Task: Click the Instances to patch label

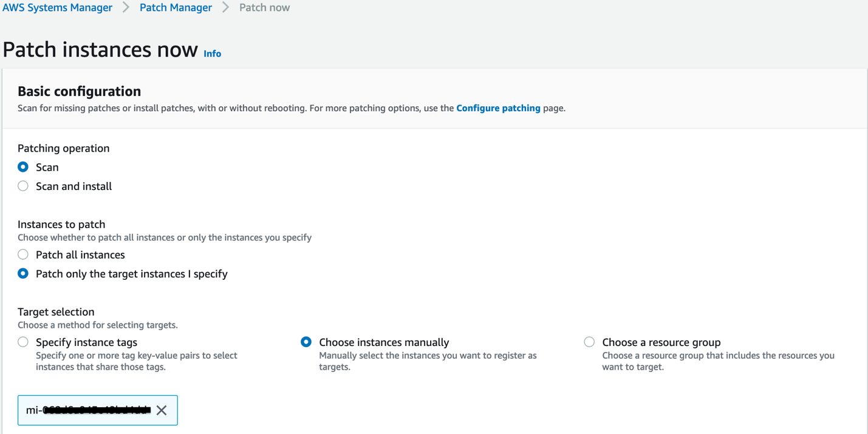Action: (x=61, y=224)
